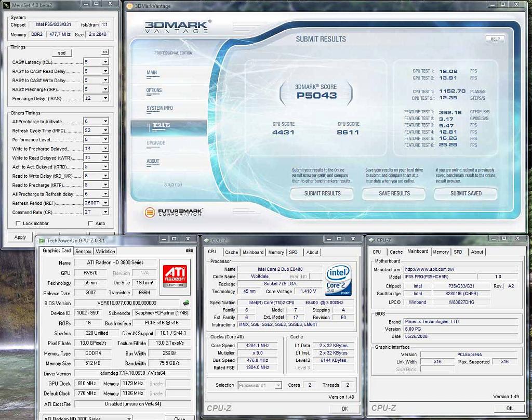Click the SUBMIT SAVED button

coord(466,193)
